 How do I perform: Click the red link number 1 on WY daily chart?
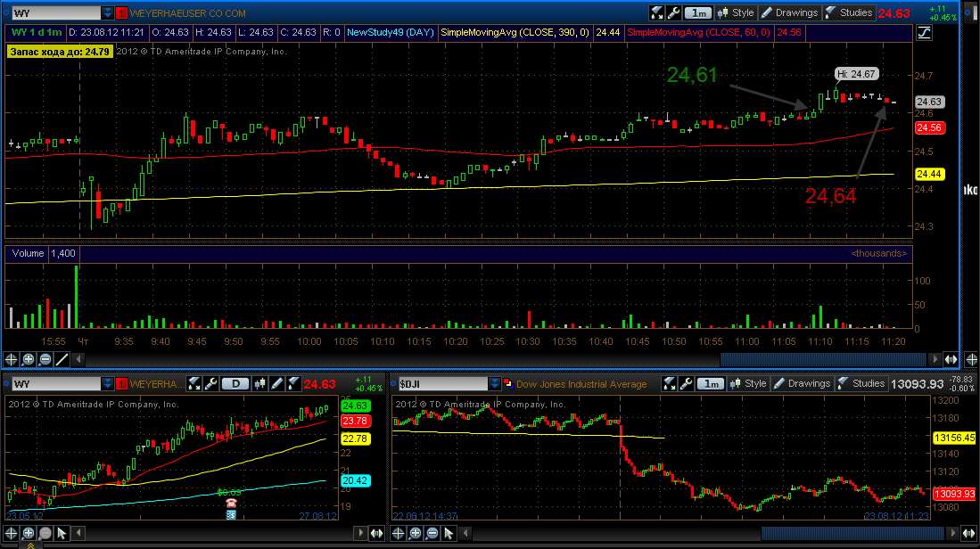[121, 384]
